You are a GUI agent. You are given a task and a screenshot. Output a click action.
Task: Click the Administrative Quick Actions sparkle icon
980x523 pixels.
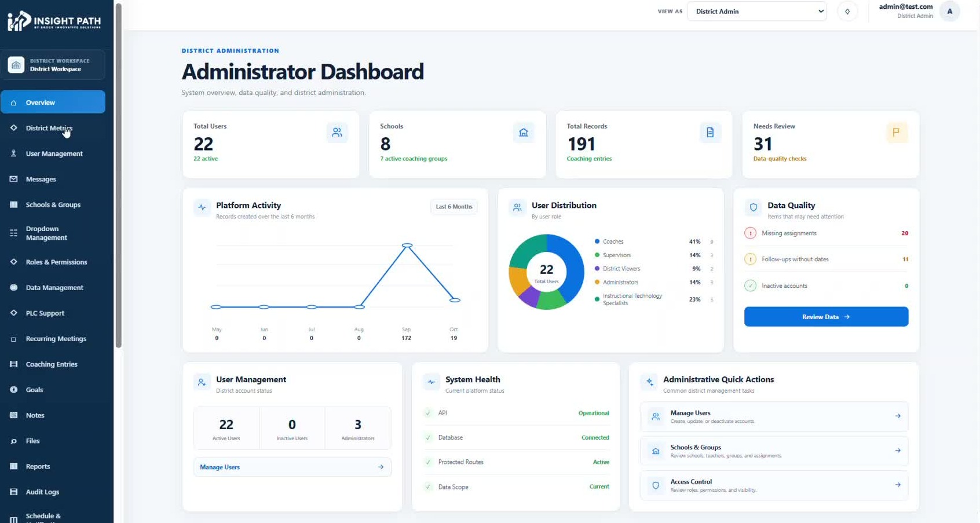click(649, 382)
